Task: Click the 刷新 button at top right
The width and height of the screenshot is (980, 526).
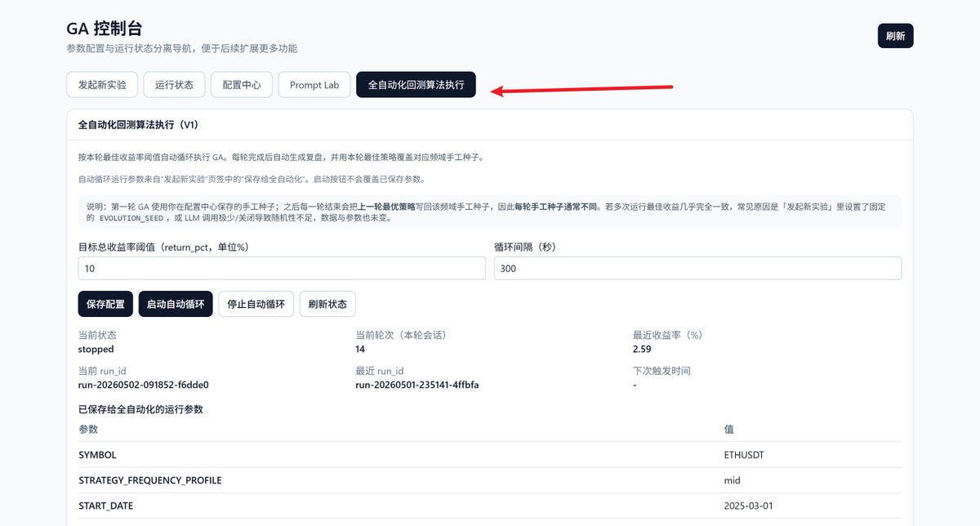Action: pos(895,36)
